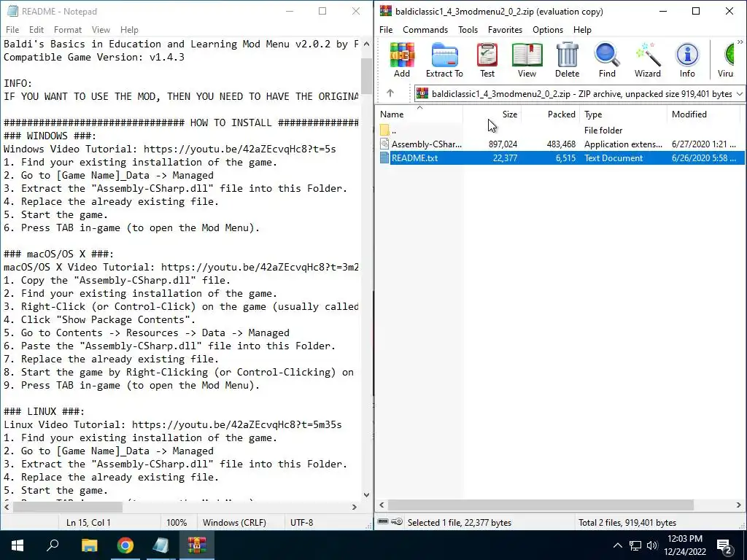Screen dimensions: 747x560
Task: Open WinRAR Help menu
Action: pos(582,29)
